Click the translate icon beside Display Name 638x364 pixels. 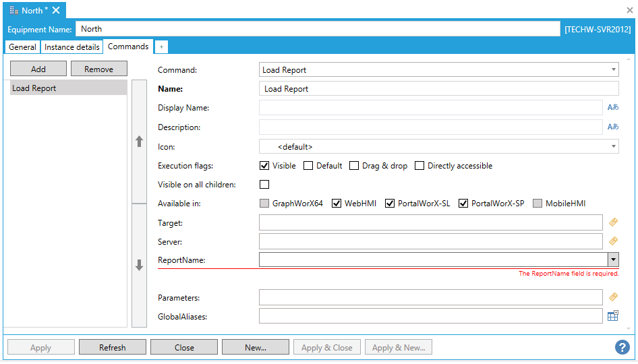(613, 108)
